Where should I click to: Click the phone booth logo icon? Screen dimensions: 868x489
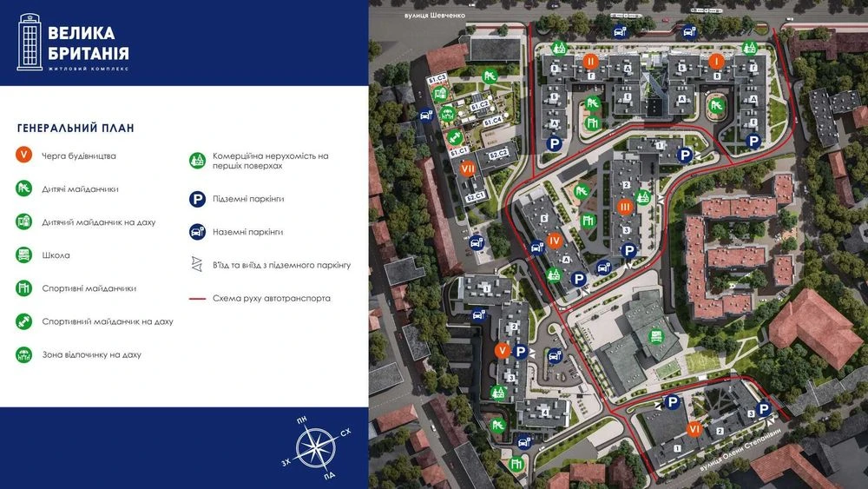tap(30, 42)
